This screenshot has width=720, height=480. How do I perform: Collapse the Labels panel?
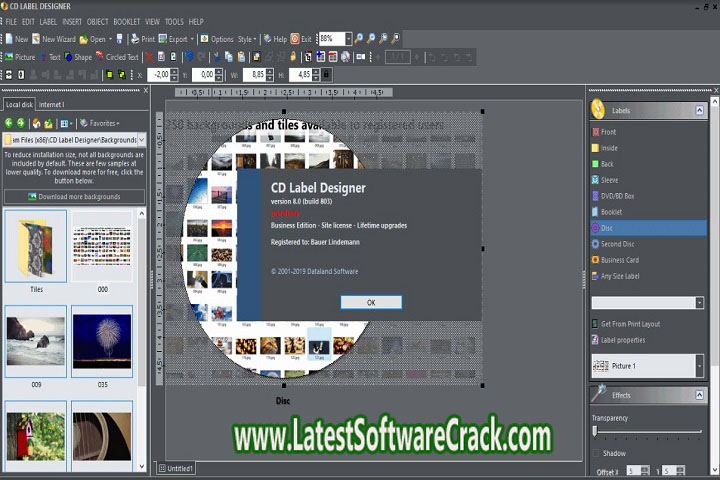pyautogui.click(x=699, y=110)
